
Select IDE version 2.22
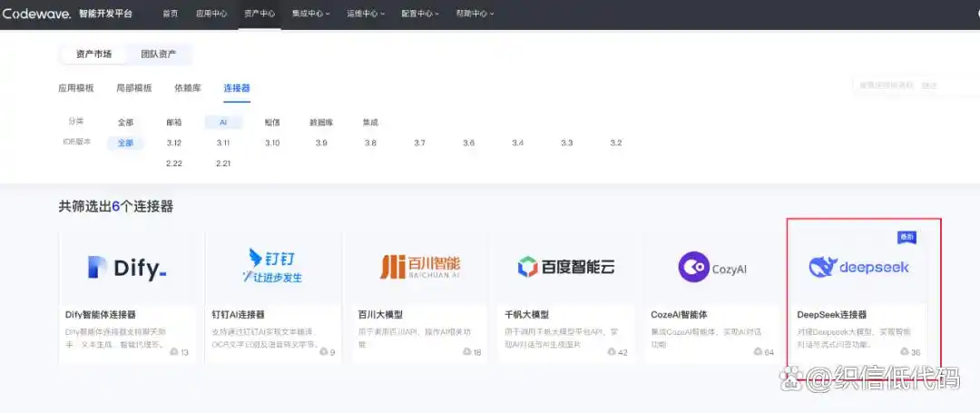point(173,163)
